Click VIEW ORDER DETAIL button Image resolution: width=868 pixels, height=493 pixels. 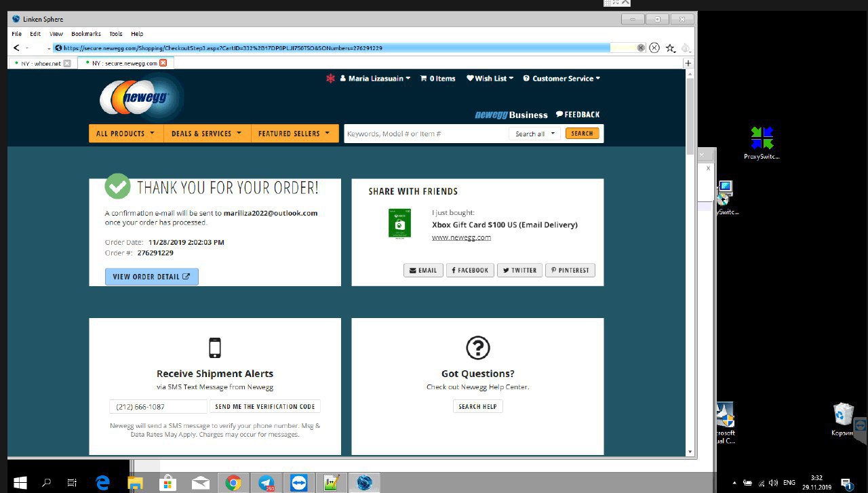tap(152, 277)
